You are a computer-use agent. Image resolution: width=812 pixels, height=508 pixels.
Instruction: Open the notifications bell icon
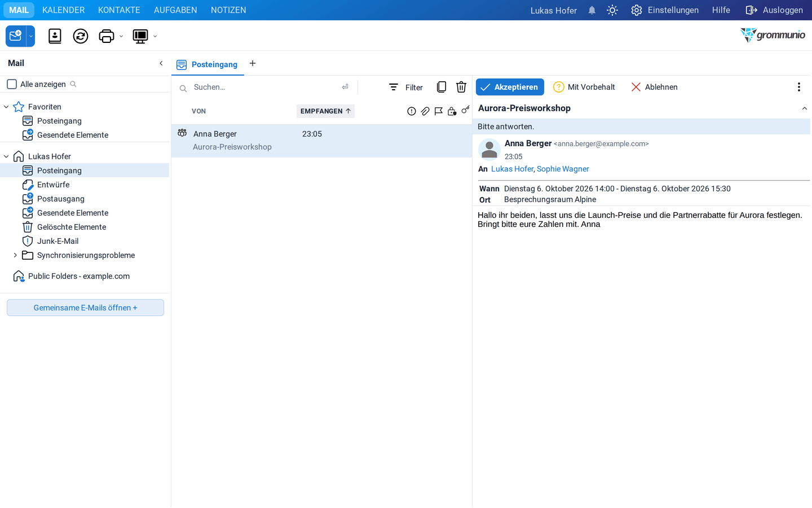(x=592, y=10)
